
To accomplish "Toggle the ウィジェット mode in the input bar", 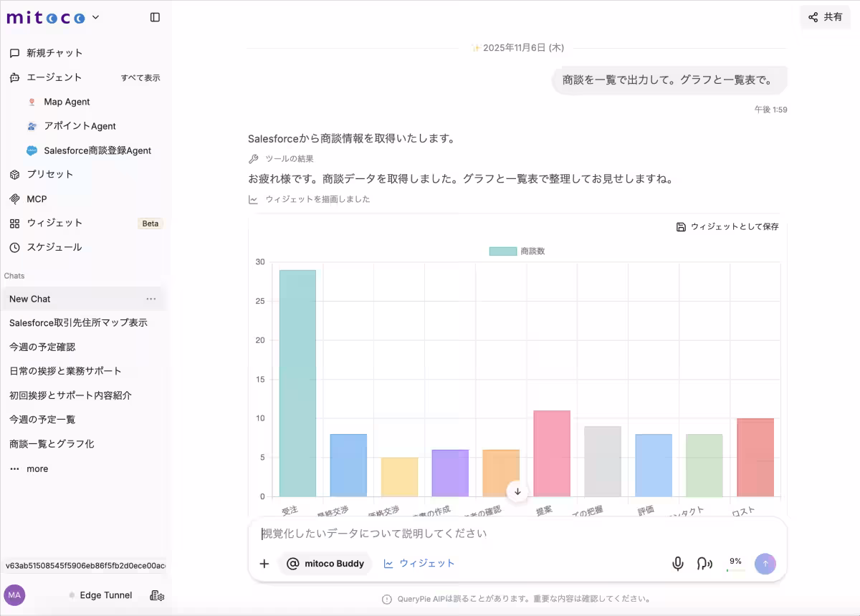I will point(419,563).
